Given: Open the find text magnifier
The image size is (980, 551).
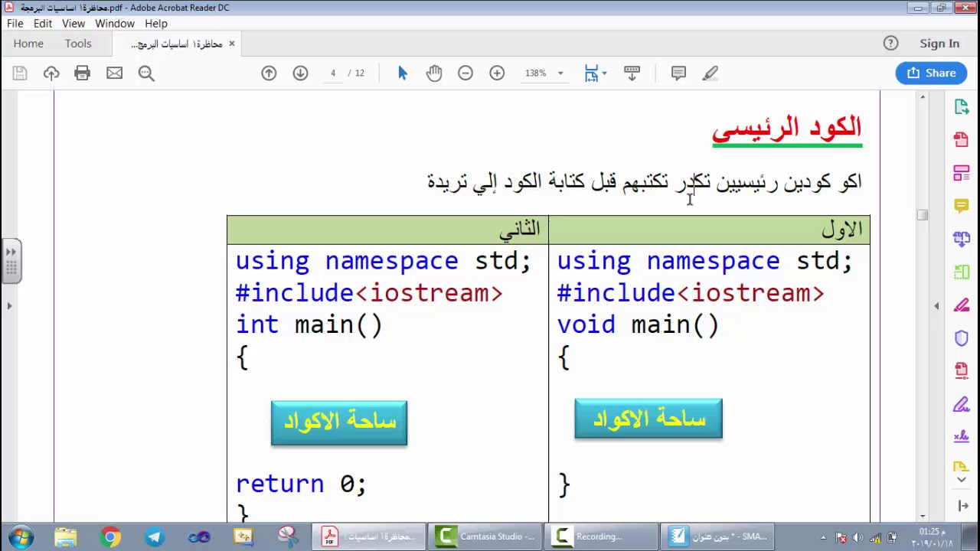Looking at the screenshot, I should [146, 73].
